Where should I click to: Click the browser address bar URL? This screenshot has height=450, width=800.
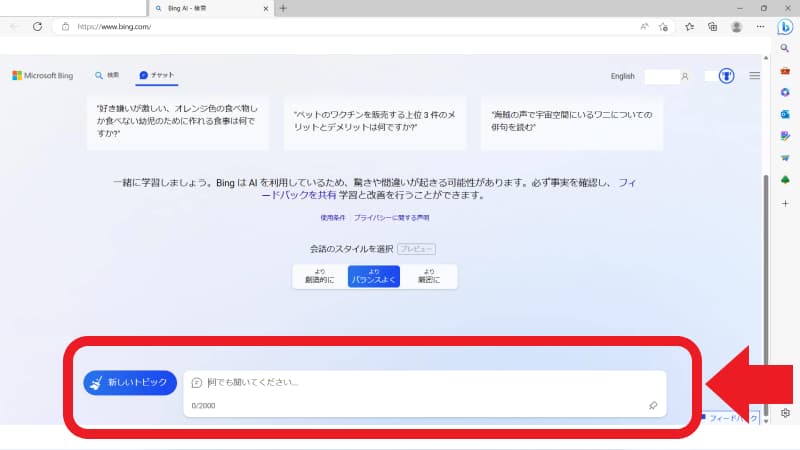(114, 27)
